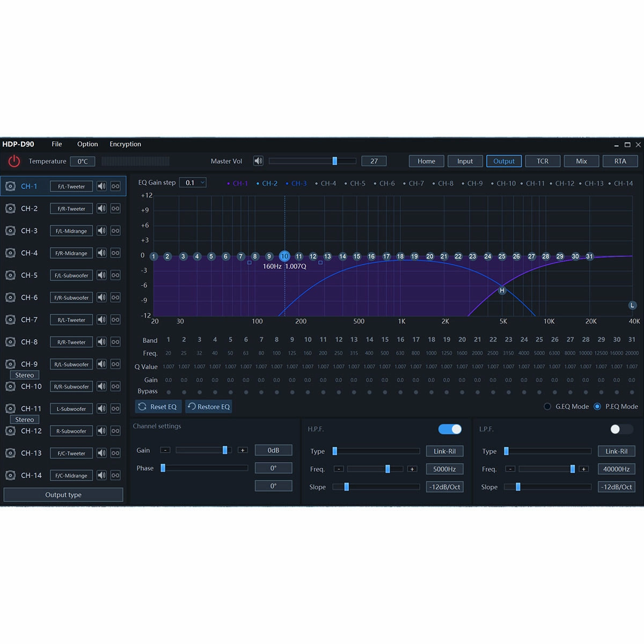The width and height of the screenshot is (644, 644).
Task: Click the link icon for CH-5
Action: tap(115, 275)
